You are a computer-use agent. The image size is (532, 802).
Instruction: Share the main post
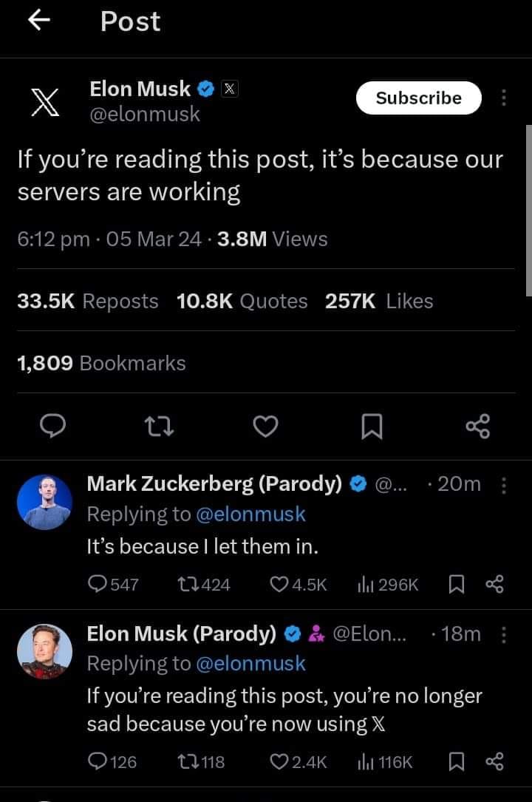point(478,425)
